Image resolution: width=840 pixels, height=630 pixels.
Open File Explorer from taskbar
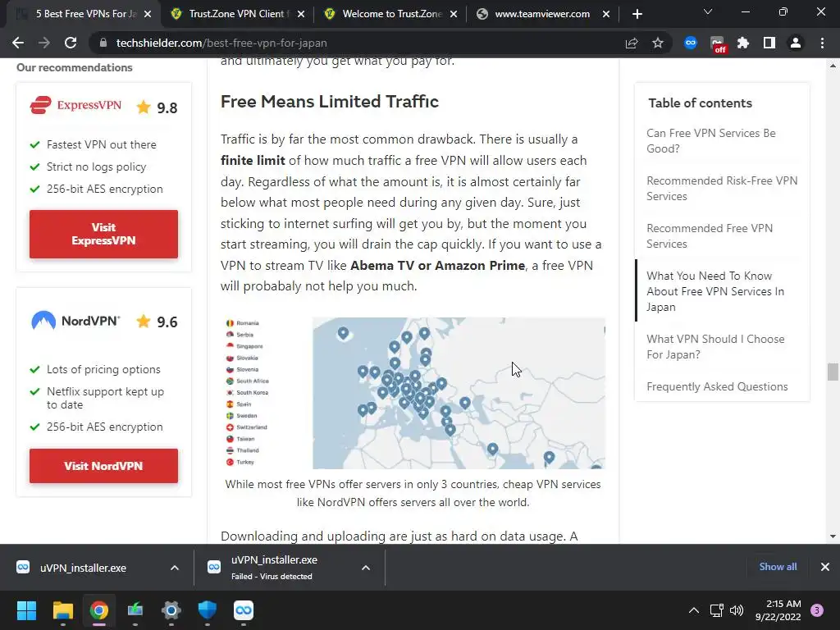tap(62, 610)
